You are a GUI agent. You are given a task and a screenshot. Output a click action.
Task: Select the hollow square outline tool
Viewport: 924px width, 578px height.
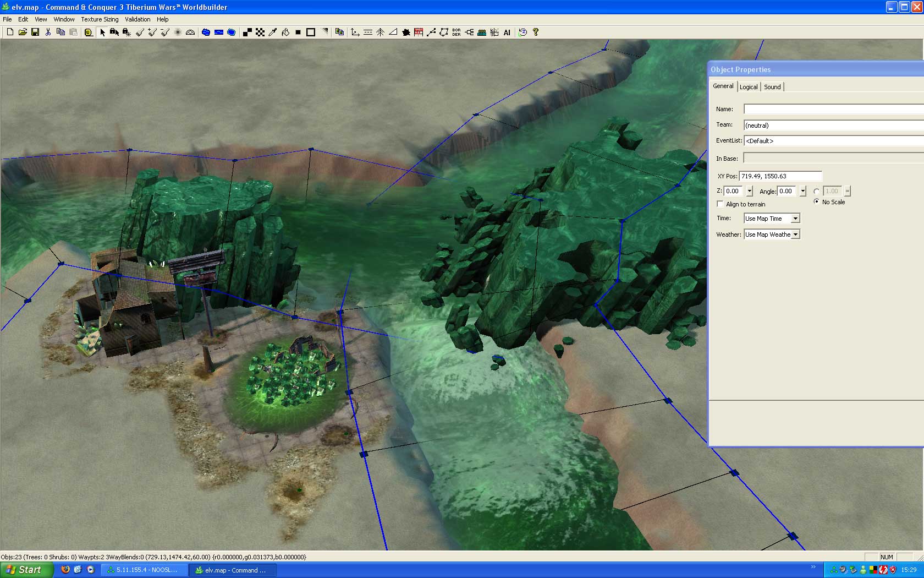[x=311, y=32]
